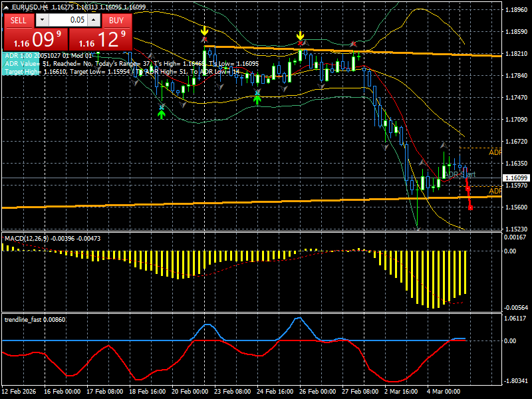This screenshot has width=532, height=399.
Task: Click the red X marker near 27 Feb
Action: pos(354,44)
